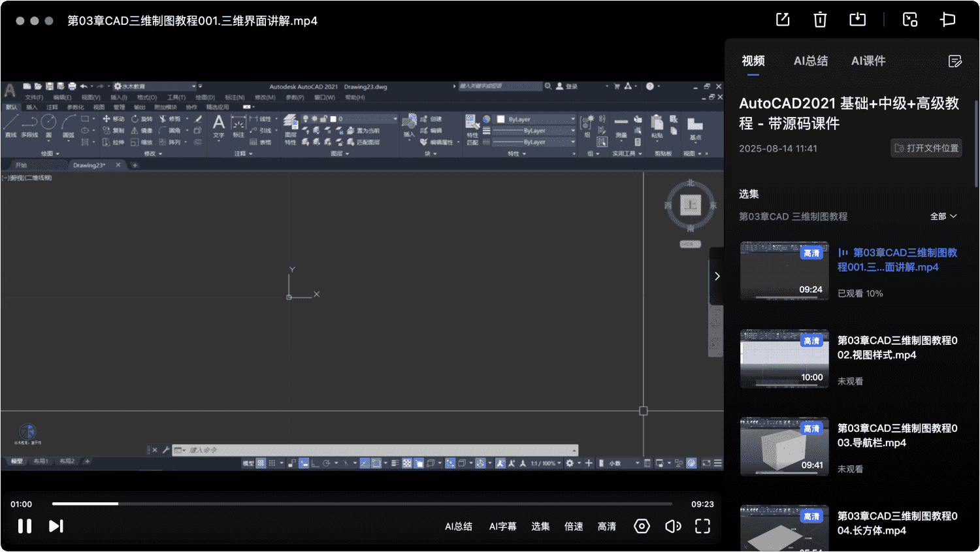
Task: Expand the 修改 panel flyout
Action: [x=153, y=154]
